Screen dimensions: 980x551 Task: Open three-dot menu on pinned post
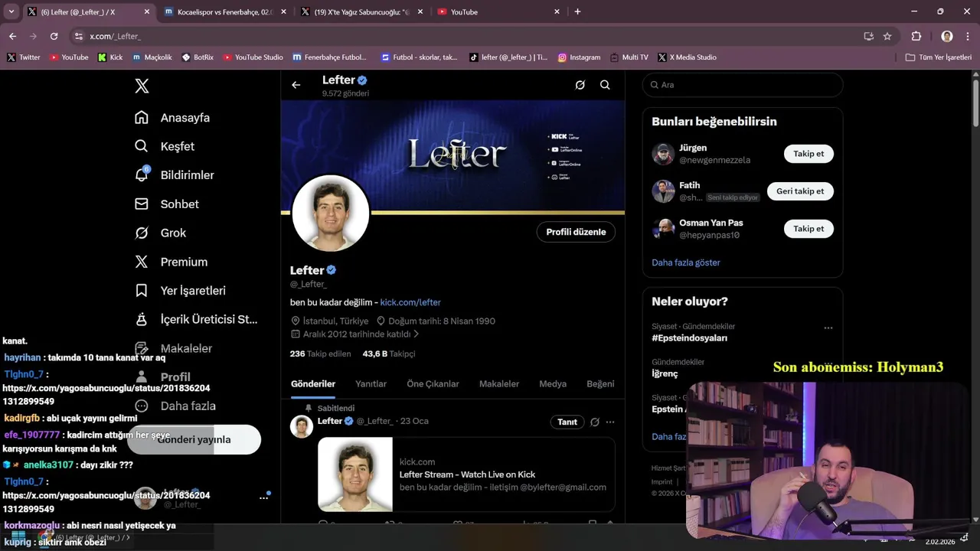pos(610,422)
